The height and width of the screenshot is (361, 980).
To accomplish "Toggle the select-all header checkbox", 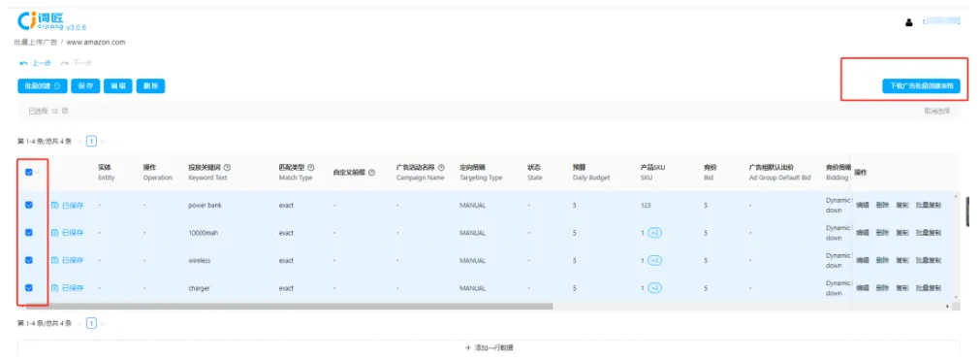I will click(x=29, y=173).
